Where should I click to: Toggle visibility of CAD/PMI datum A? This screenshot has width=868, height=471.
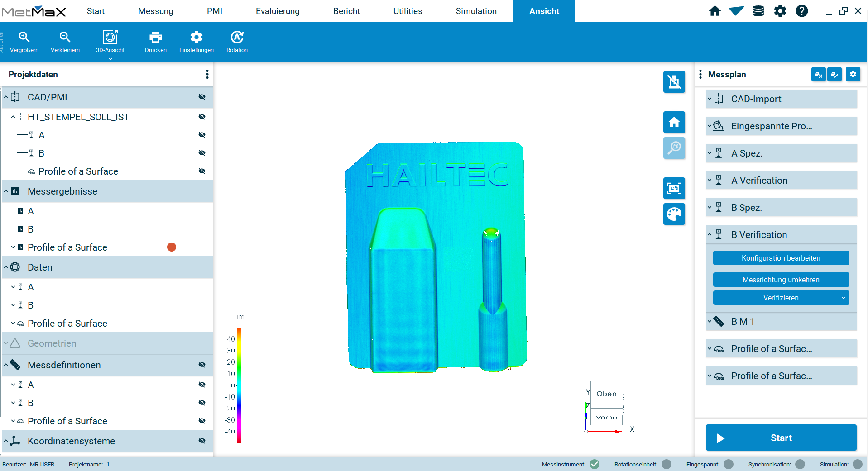point(202,135)
